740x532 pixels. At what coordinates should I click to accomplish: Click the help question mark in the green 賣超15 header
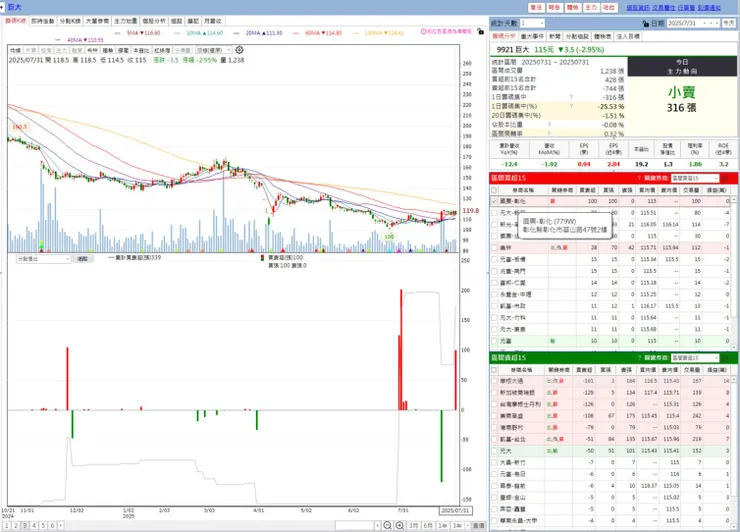click(639, 358)
